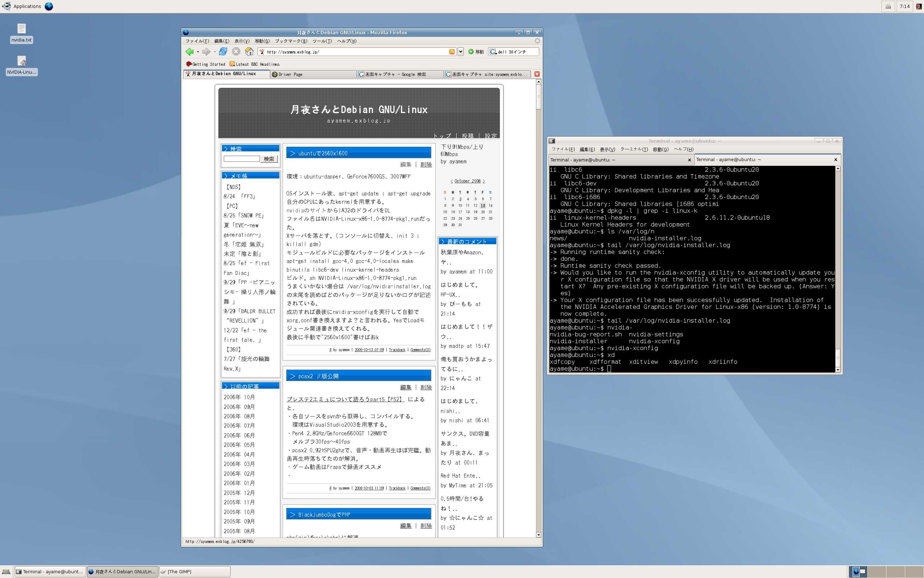The width and height of the screenshot is (924, 578).
Task: Click the Firefox Back arrow button
Action: pyautogui.click(x=189, y=52)
